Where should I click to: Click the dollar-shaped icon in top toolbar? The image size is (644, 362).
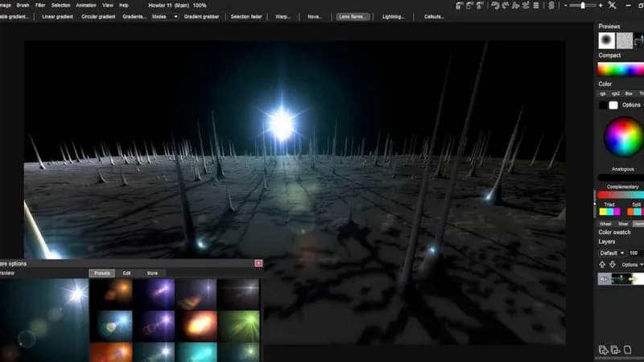point(551,6)
